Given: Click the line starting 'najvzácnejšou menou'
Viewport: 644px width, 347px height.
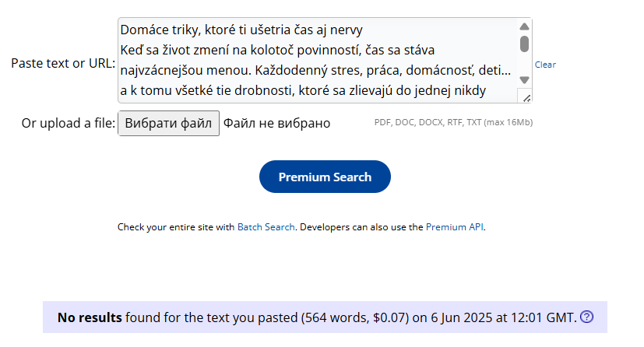Looking at the screenshot, I should click(315, 70).
